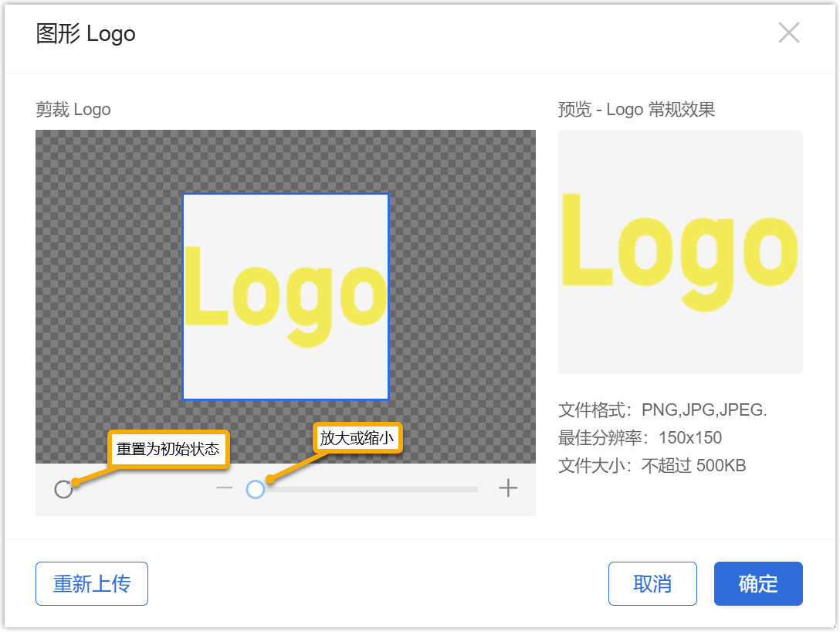The width and height of the screenshot is (840, 632).
Task: Click the reset to initial state circle icon
Action: pos(63,489)
